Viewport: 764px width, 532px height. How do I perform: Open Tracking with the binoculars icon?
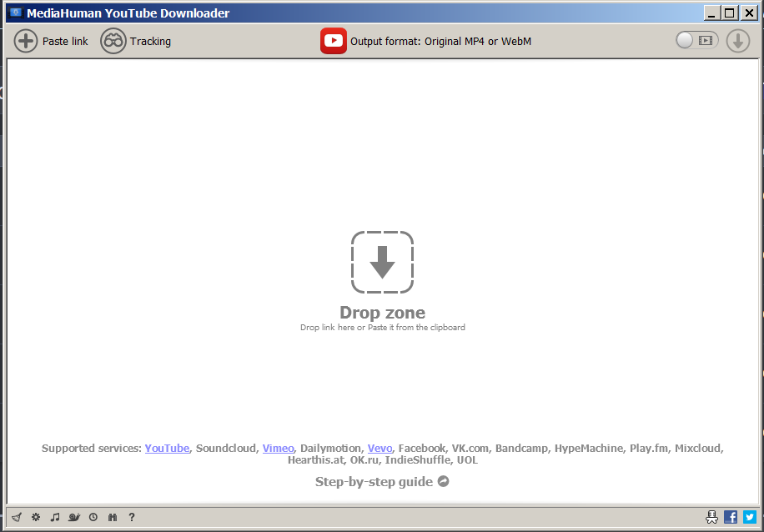(113, 41)
